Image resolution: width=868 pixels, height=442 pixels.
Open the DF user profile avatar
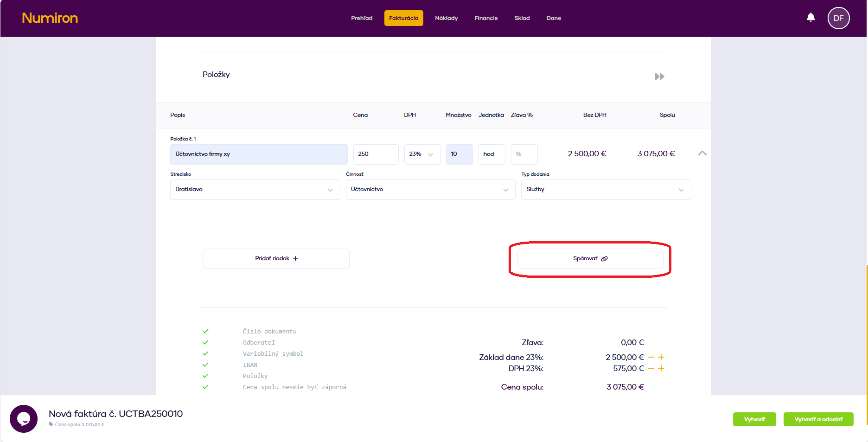[838, 18]
